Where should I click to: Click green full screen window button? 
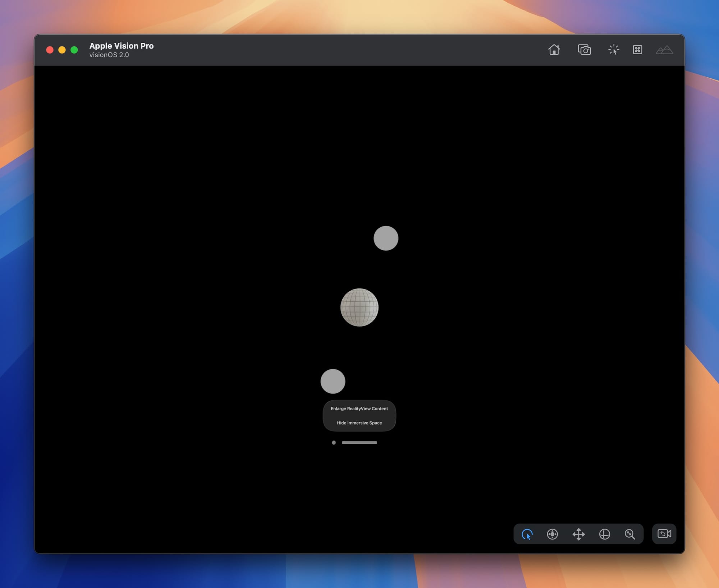(74, 50)
